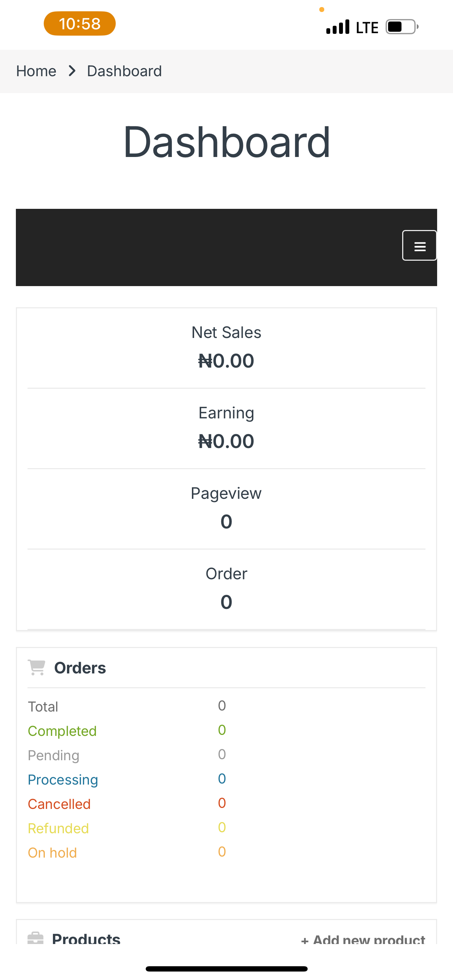The height and width of the screenshot is (980, 453).
Task: Open Refunded orders link
Action: 58,828
